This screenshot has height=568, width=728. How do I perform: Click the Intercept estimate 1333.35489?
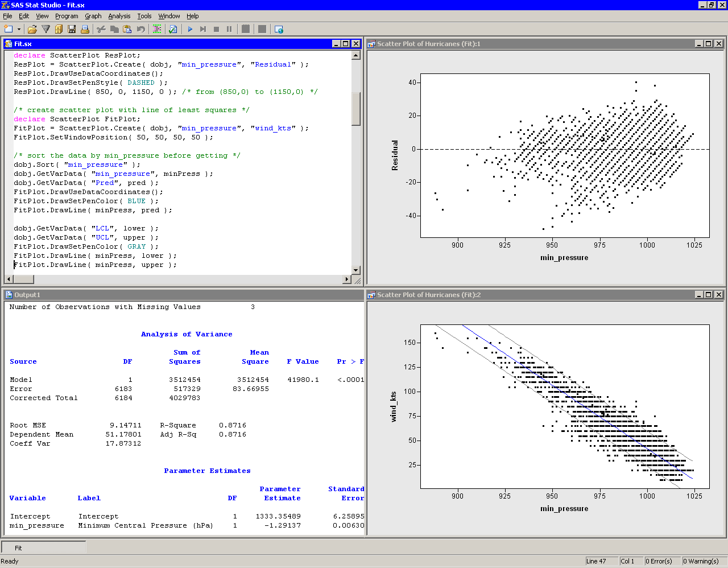tap(278, 516)
